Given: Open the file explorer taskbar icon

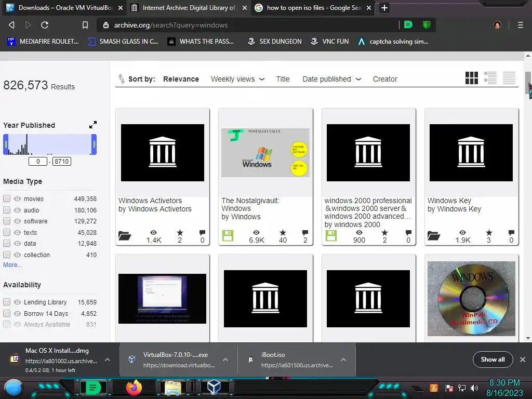Looking at the screenshot, I should (x=173, y=389).
